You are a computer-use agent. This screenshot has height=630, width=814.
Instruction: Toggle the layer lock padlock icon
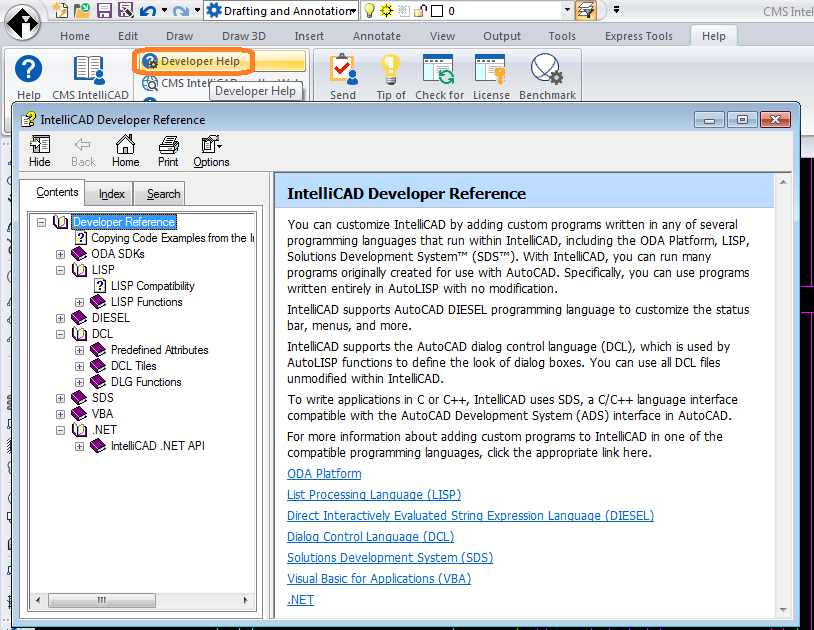(419, 10)
